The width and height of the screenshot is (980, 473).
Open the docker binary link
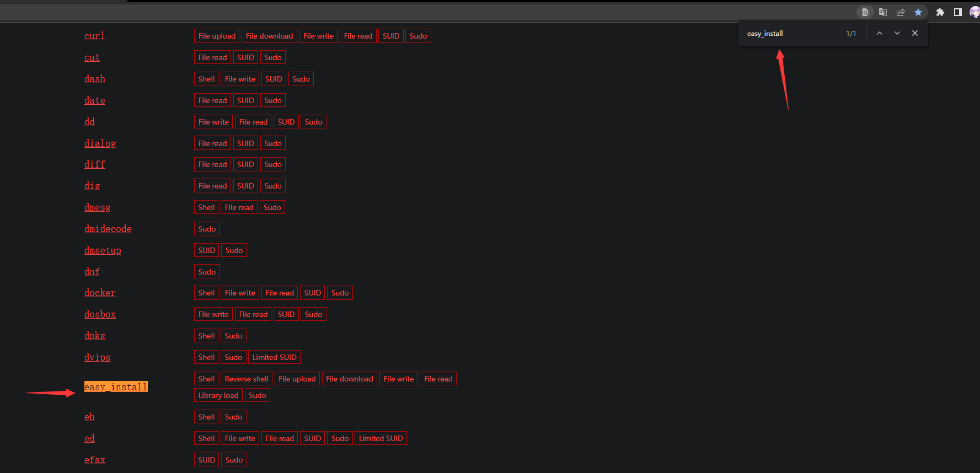100,293
